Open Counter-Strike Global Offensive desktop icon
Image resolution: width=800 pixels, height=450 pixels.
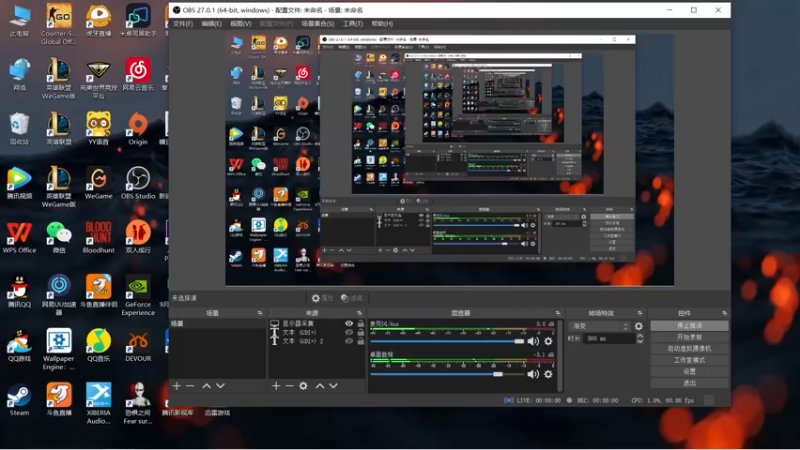[59, 24]
